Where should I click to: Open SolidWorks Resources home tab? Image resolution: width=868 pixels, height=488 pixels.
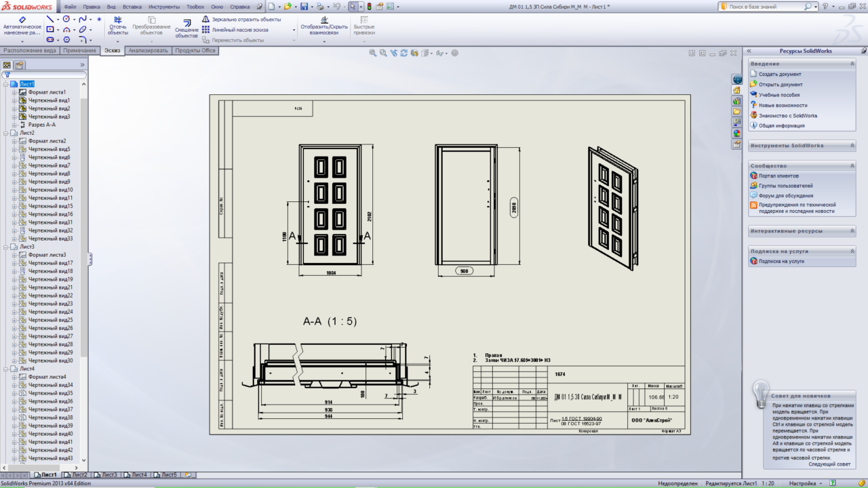(x=737, y=90)
